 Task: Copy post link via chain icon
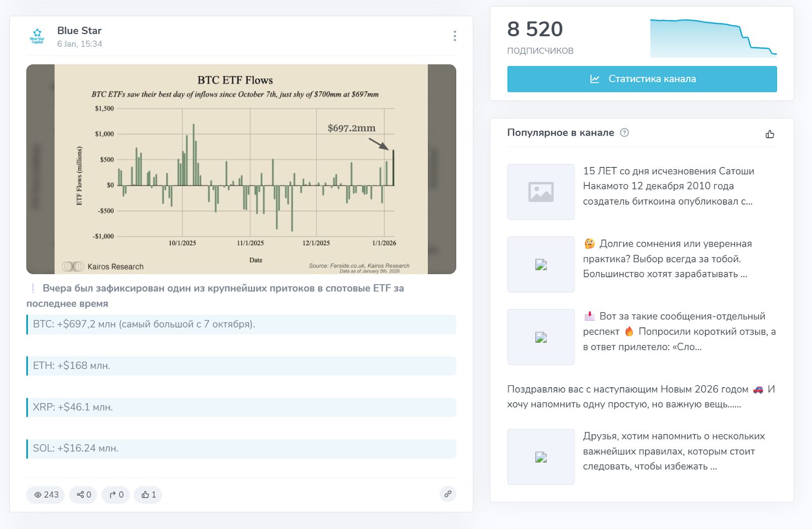[448, 494]
